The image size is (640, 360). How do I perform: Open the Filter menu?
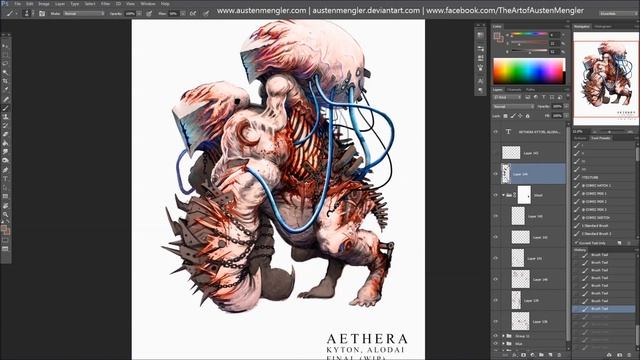[105, 4]
